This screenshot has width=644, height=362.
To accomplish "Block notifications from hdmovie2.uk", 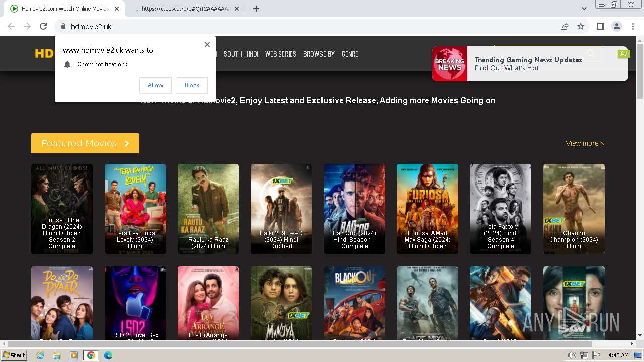I will pos(192,85).
